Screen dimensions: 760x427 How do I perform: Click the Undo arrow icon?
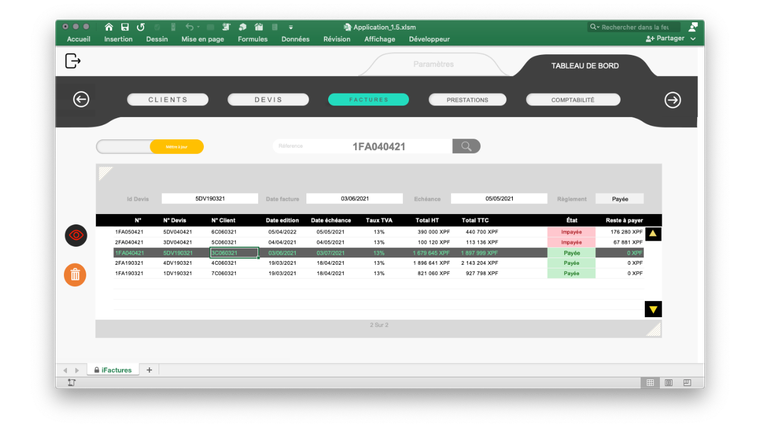(190, 27)
